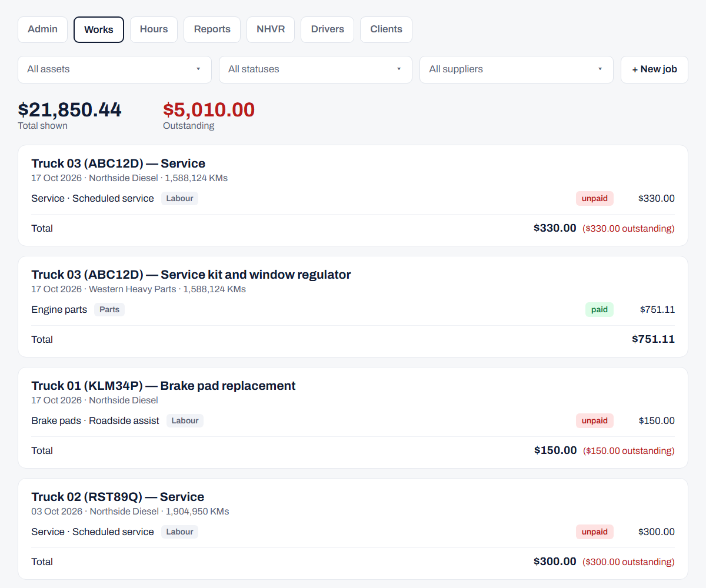The height and width of the screenshot is (588, 706).
Task: View the Drivers tab
Action: (x=327, y=29)
